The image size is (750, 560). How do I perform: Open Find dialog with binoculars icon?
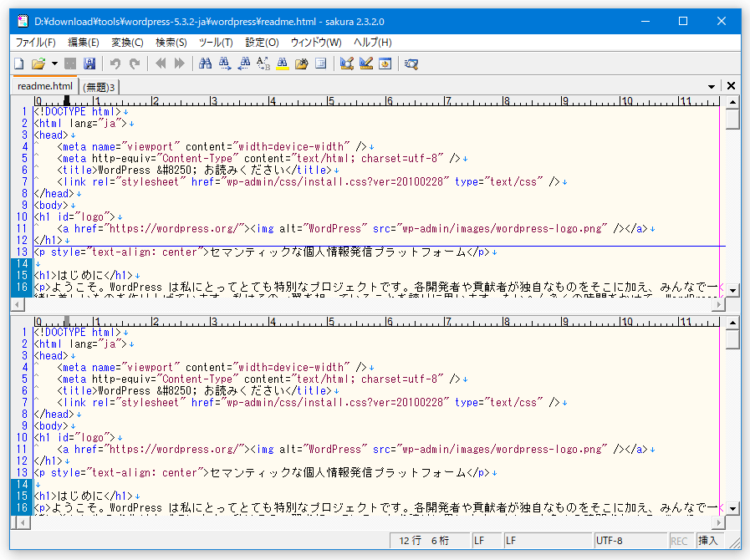205,64
